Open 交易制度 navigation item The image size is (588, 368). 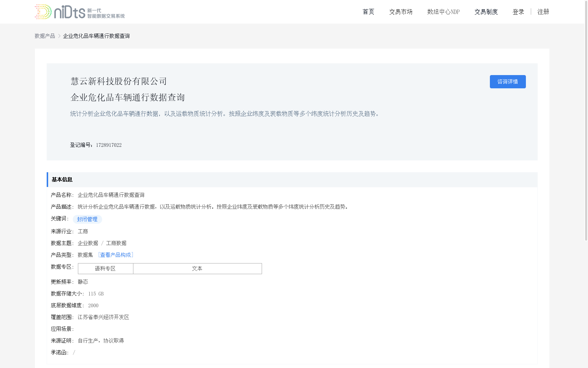(x=486, y=12)
